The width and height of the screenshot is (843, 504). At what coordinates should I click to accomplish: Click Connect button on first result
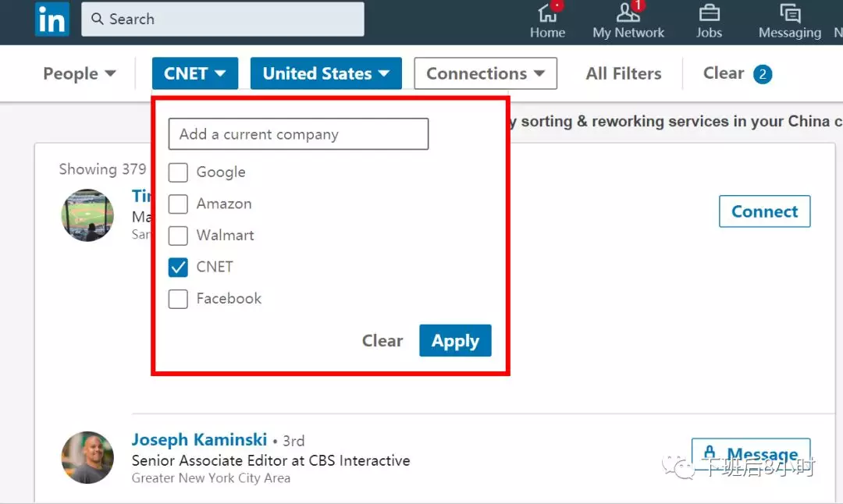[764, 211]
